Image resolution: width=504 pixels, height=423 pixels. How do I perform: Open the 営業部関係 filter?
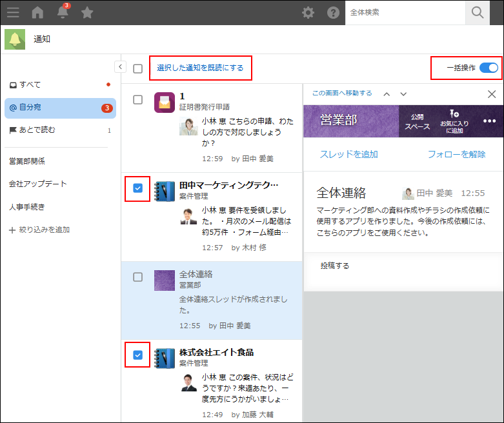coord(27,161)
